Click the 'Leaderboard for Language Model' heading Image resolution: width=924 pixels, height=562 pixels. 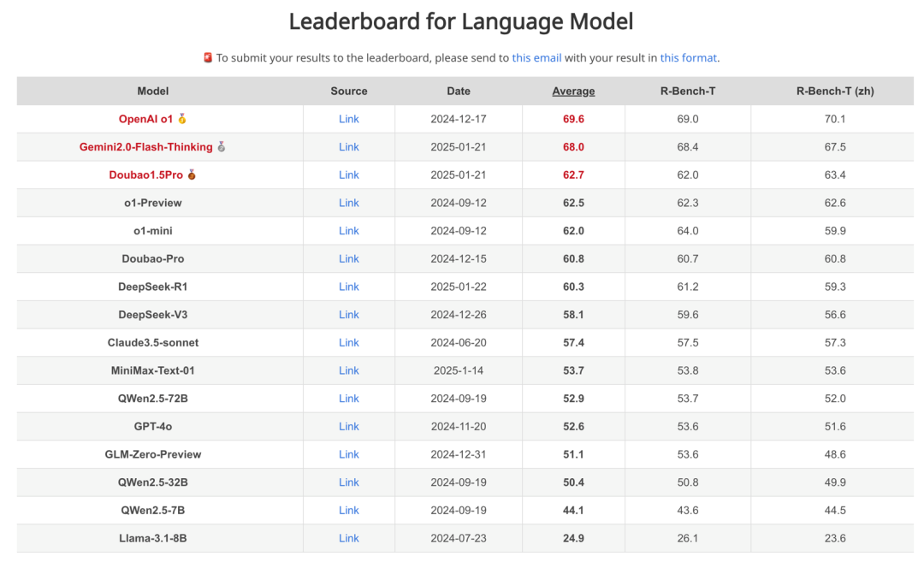coord(461,21)
